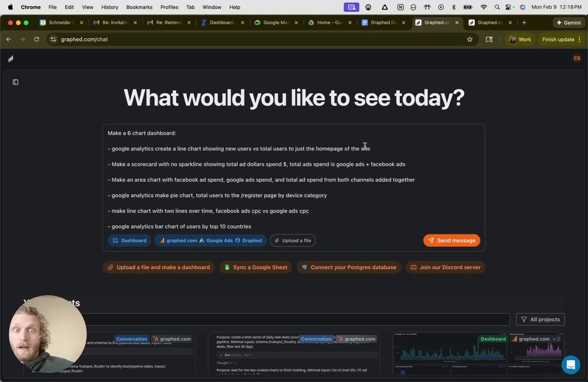Close the Graphed Doc tab

pos(403,22)
